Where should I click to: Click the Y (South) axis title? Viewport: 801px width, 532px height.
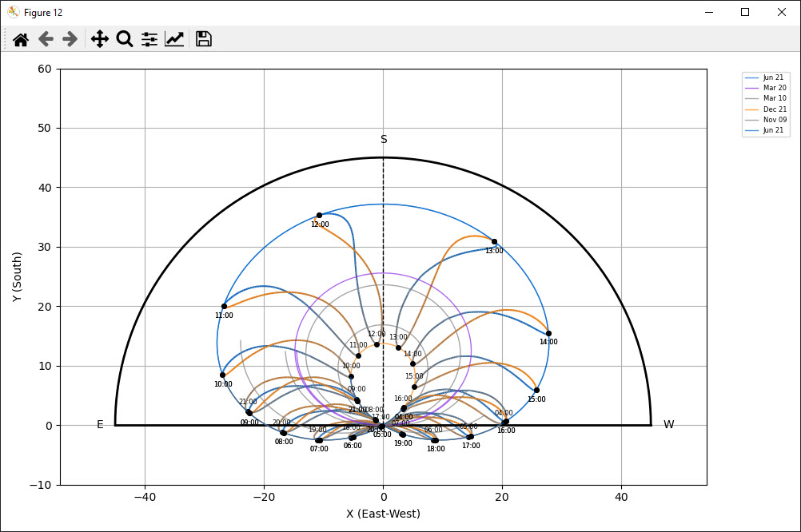tap(17, 276)
